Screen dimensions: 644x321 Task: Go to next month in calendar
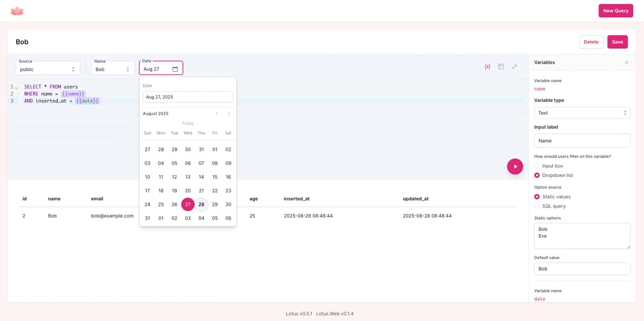coord(229,114)
